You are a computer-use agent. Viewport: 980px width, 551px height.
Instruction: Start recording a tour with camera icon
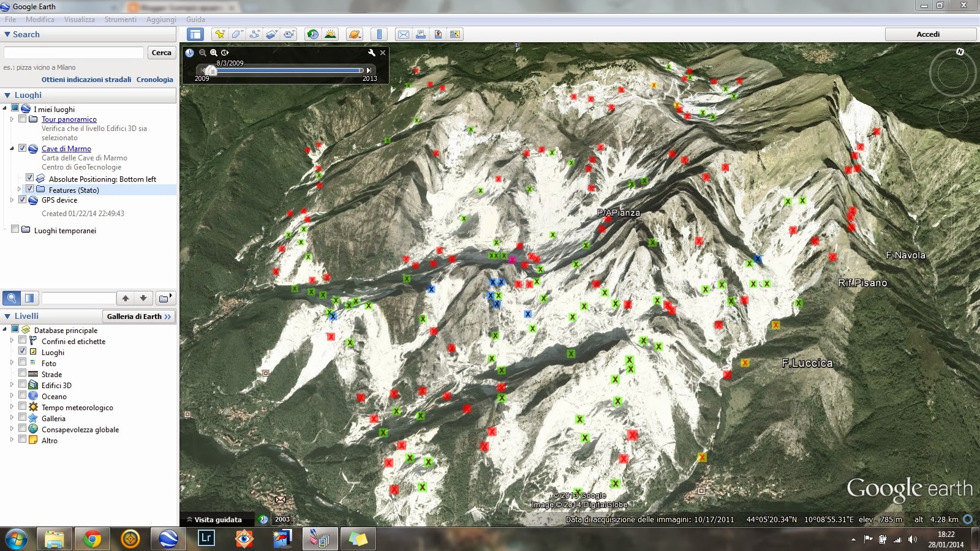tap(289, 34)
